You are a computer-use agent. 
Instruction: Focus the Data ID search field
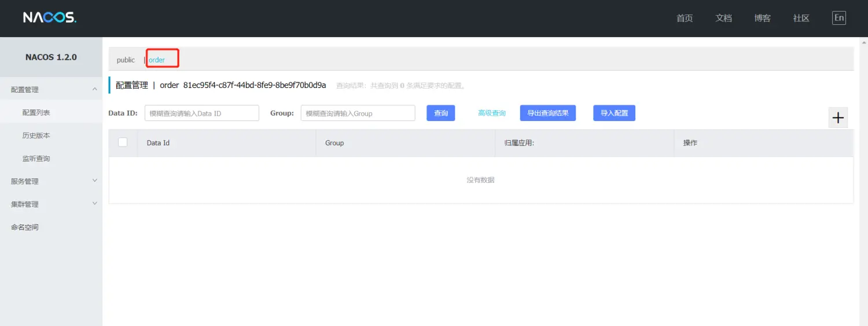[x=201, y=113]
